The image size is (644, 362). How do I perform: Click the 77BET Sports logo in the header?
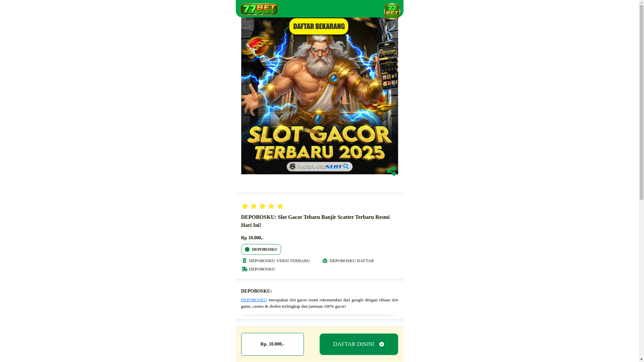tap(259, 9)
